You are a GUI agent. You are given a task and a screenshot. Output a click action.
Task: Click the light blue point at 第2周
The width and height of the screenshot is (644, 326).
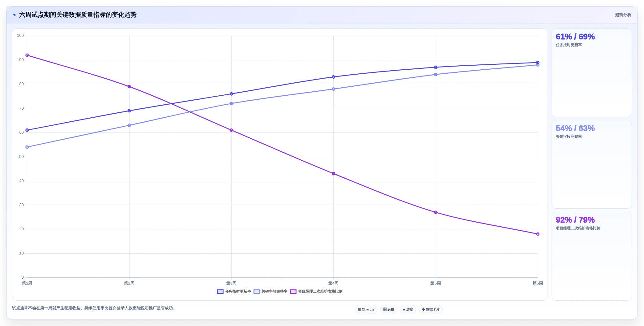click(129, 125)
